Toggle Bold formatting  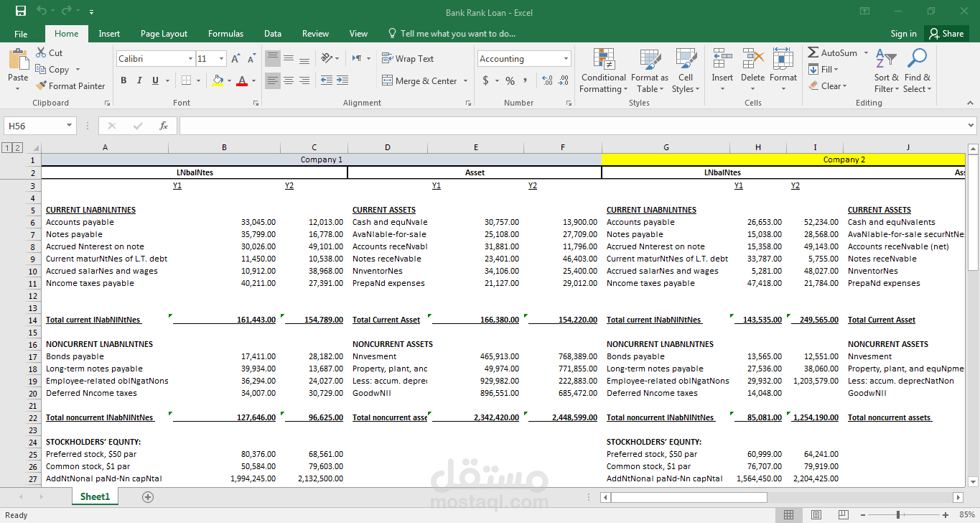123,80
